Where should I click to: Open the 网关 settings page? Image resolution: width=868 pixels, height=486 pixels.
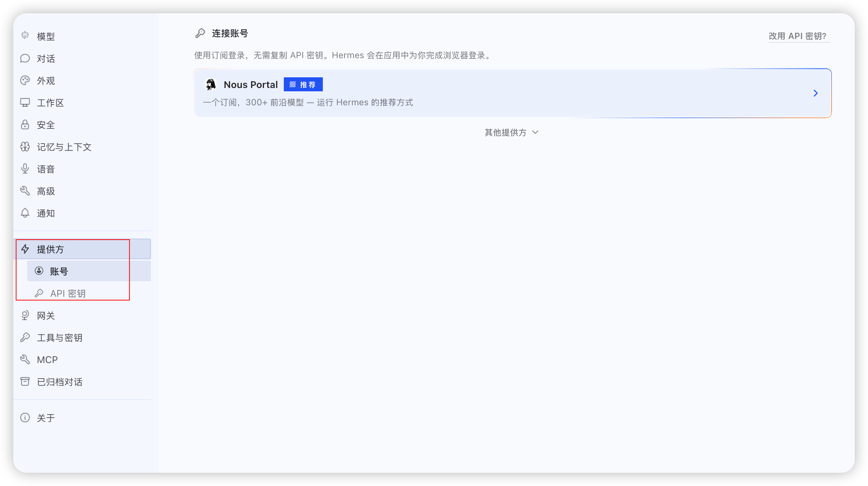(x=82, y=316)
